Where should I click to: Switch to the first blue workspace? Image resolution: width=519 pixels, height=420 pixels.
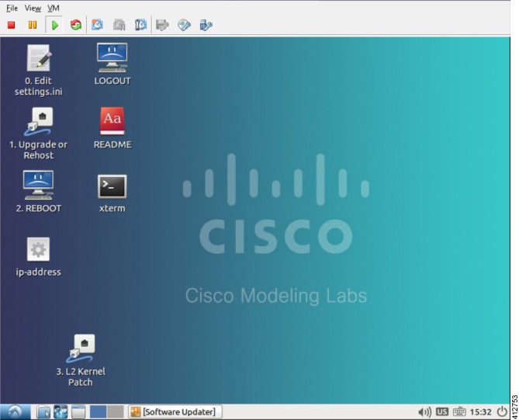click(x=98, y=412)
